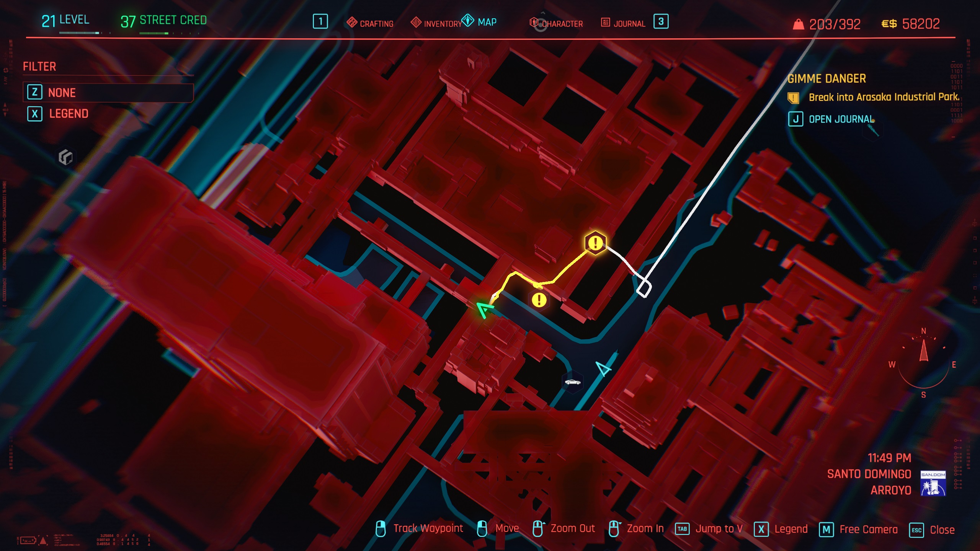The width and height of the screenshot is (980, 551).
Task: Click the Break into Arasaka Industrial Park objective
Action: click(884, 97)
